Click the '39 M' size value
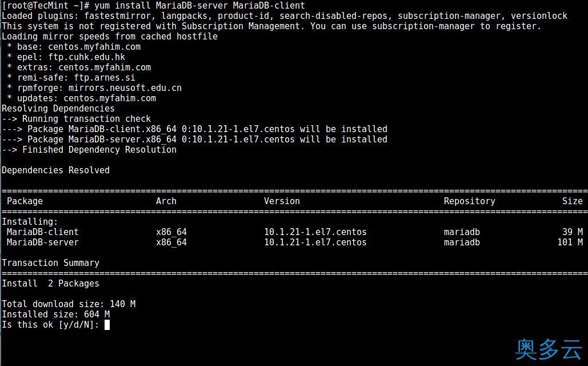 click(572, 232)
